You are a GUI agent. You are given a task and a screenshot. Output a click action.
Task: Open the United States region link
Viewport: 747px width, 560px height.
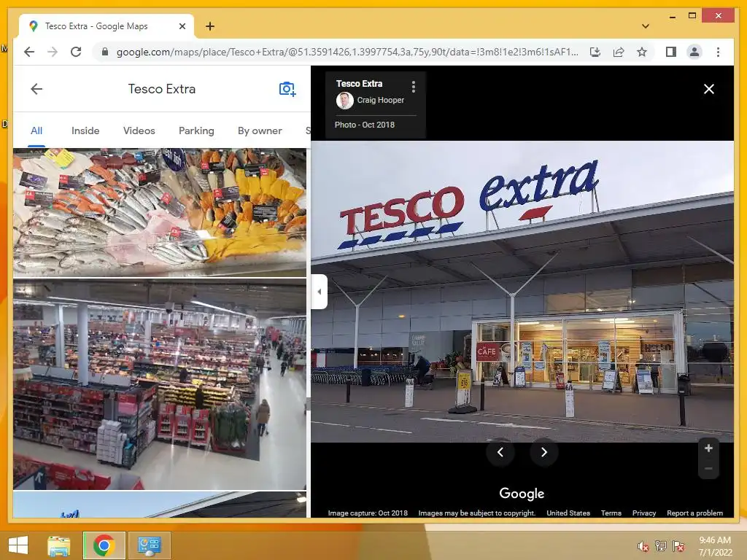click(568, 513)
